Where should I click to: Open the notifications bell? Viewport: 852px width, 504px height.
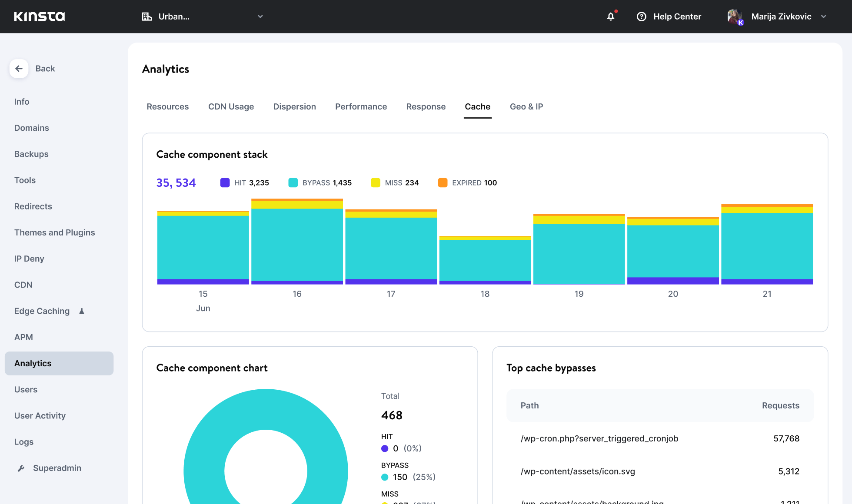pos(611,17)
